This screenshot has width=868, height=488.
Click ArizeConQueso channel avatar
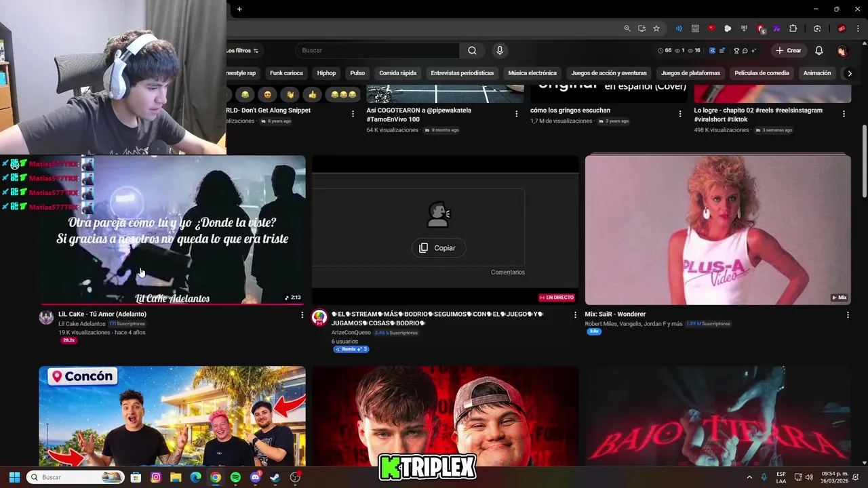(319, 318)
